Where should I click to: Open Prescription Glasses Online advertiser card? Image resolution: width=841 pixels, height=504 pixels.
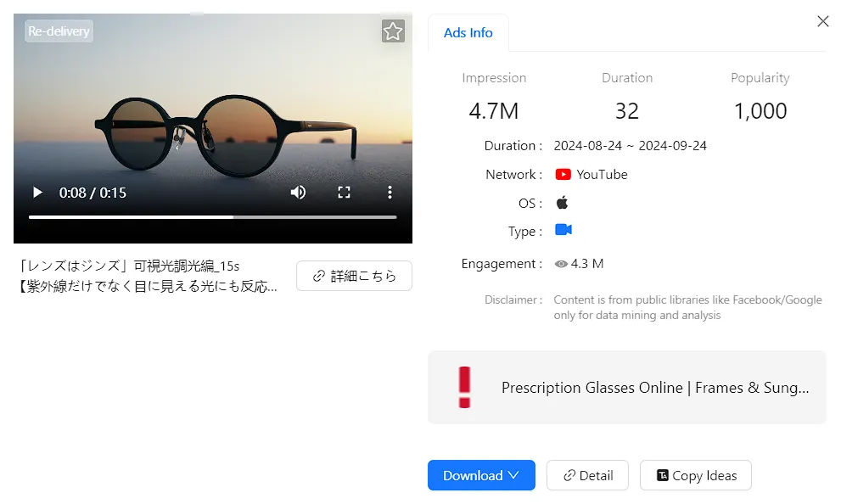pos(654,388)
